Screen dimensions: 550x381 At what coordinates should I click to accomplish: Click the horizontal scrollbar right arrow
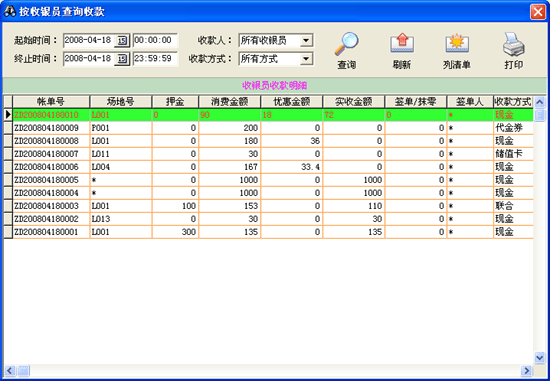tap(526, 370)
